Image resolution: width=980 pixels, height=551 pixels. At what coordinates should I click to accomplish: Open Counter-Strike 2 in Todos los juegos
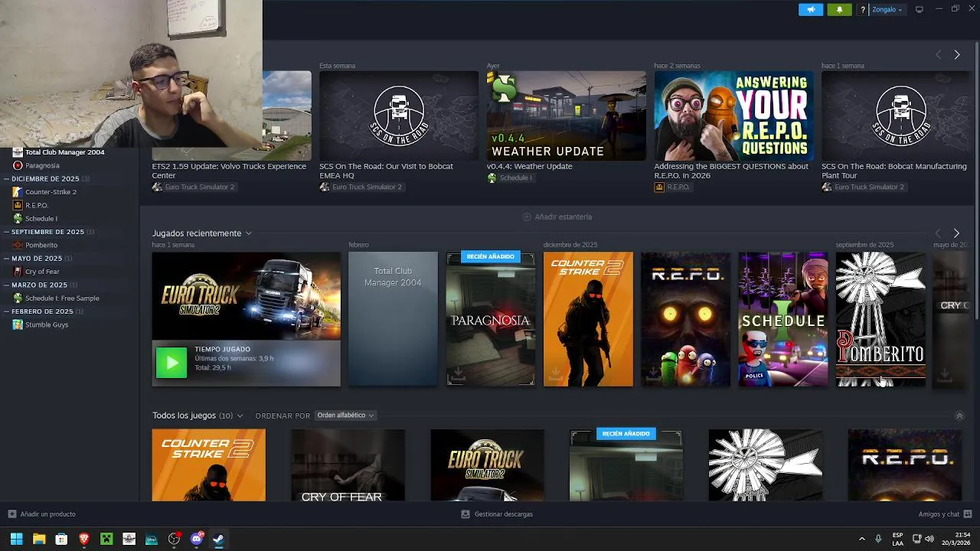pyautogui.click(x=208, y=465)
